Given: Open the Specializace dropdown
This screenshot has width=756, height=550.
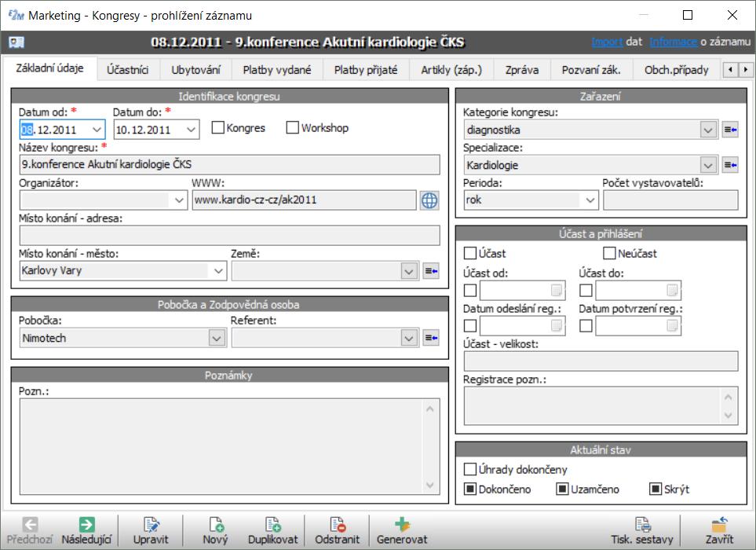Looking at the screenshot, I should (708, 165).
